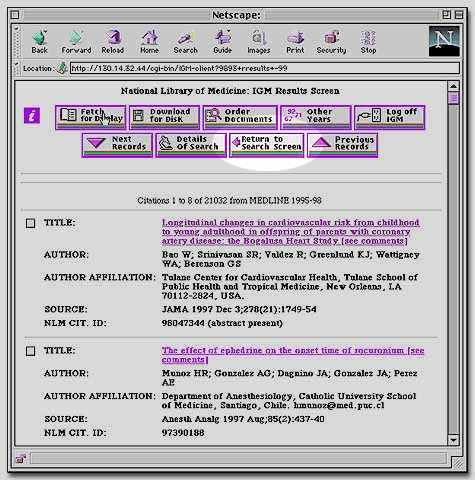
Task: Open the effect of ephedrine title link
Action: click(293, 355)
